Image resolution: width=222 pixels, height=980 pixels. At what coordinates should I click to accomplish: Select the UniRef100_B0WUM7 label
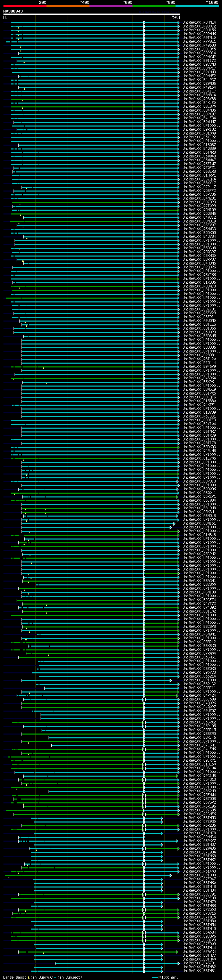(199, 122)
